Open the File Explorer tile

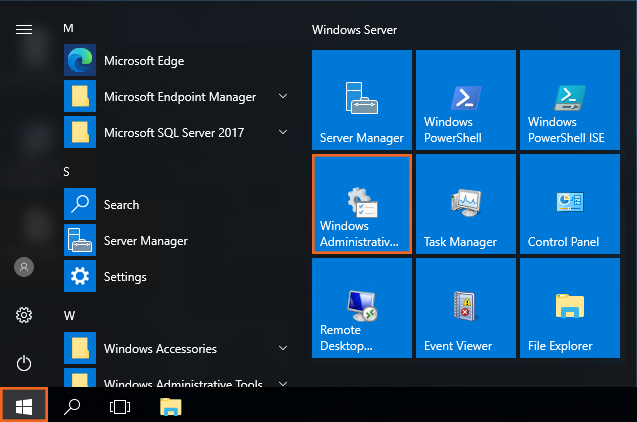point(569,308)
